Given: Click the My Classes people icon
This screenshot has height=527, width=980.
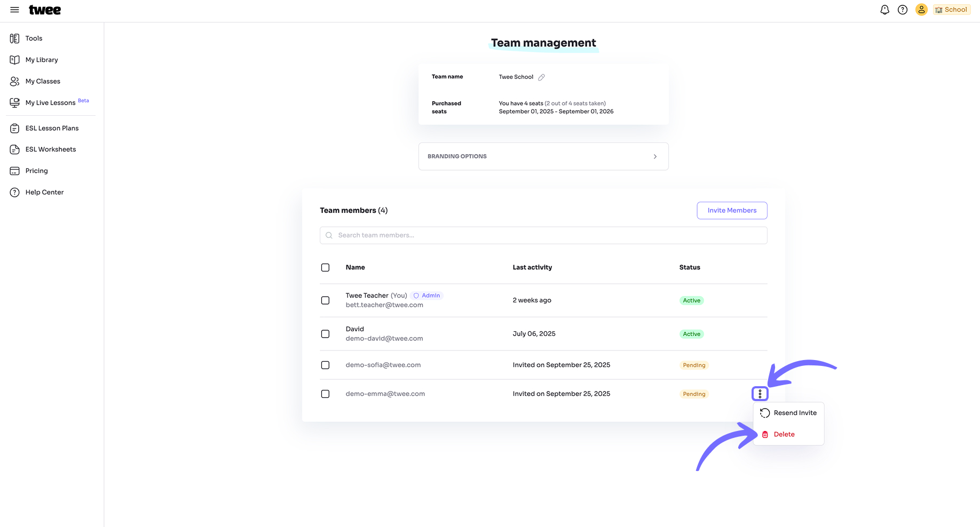Looking at the screenshot, I should point(14,81).
